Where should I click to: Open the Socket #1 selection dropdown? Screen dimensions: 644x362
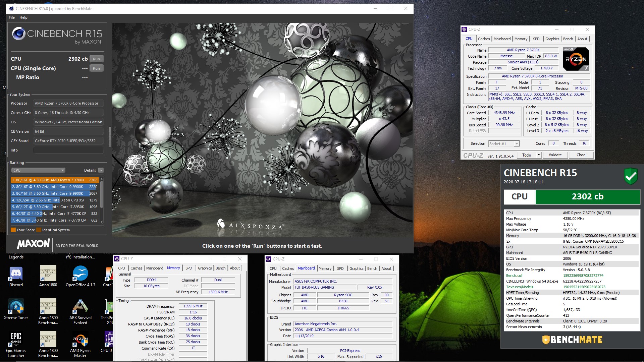tap(504, 144)
